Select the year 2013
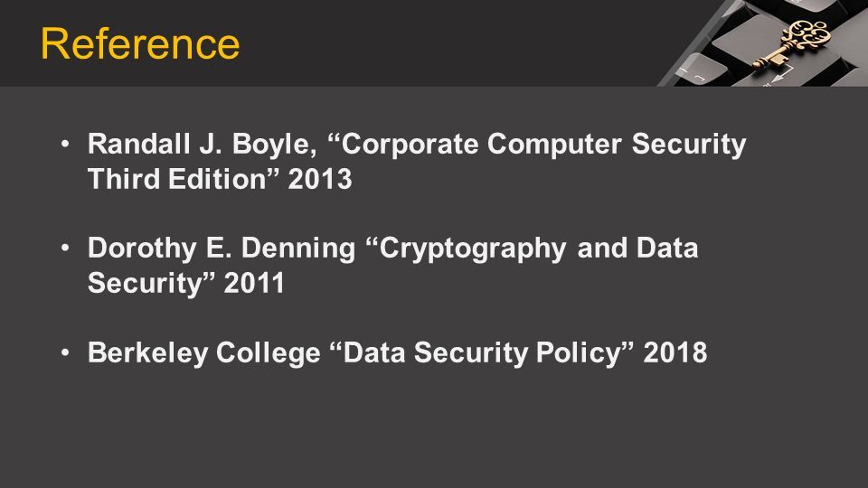The width and height of the screenshot is (868, 488). [x=320, y=179]
